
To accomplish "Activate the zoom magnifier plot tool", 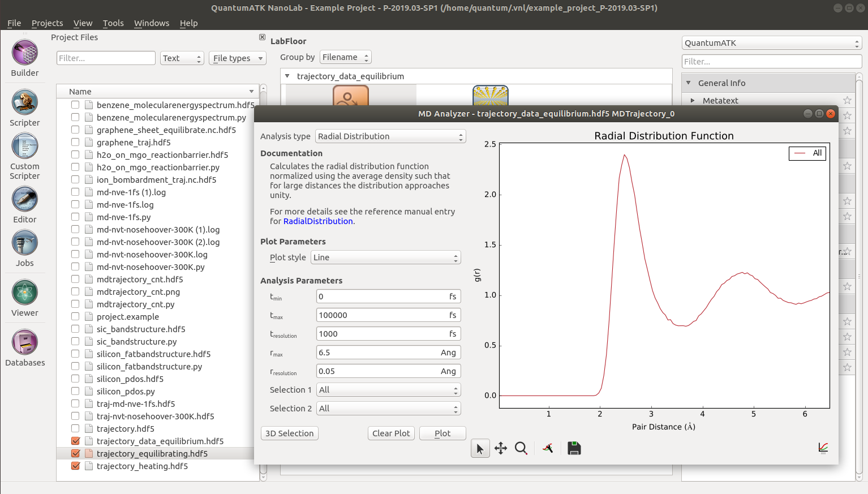I will 521,449.
